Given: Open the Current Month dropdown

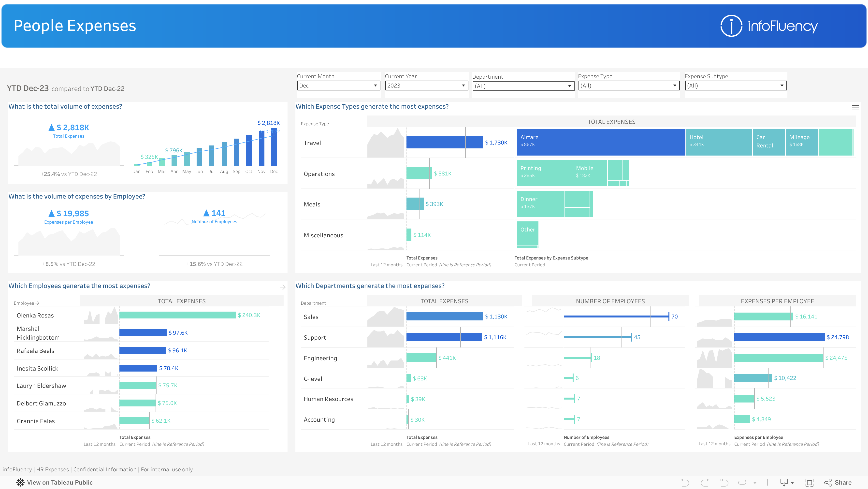Looking at the screenshot, I should click(x=339, y=86).
